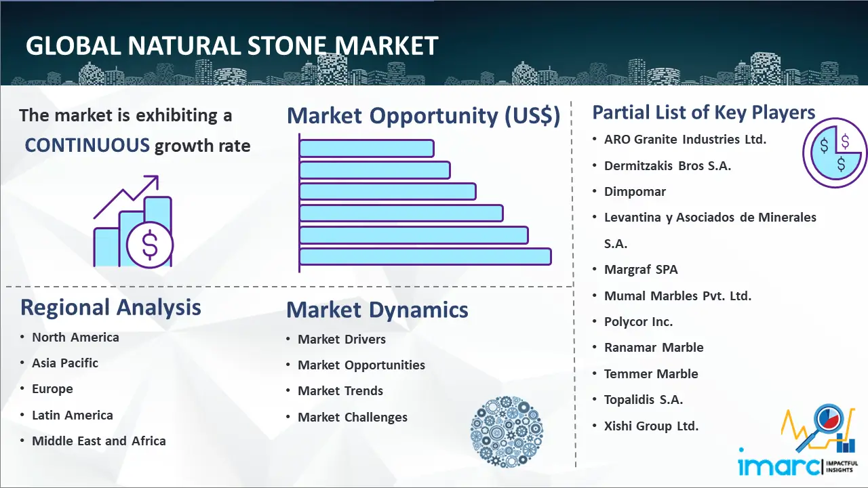Open the Polycor Inc. entry
This screenshot has height=488, width=868.
(638, 321)
